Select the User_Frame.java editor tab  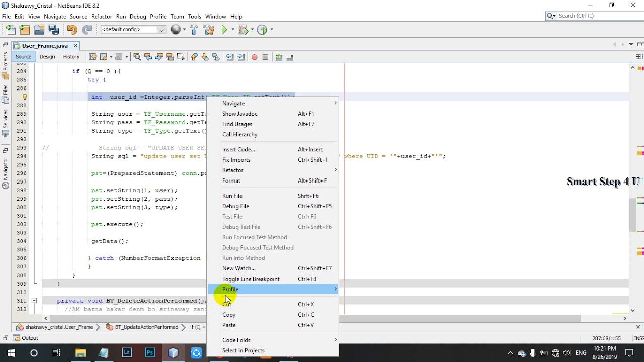(45, 46)
